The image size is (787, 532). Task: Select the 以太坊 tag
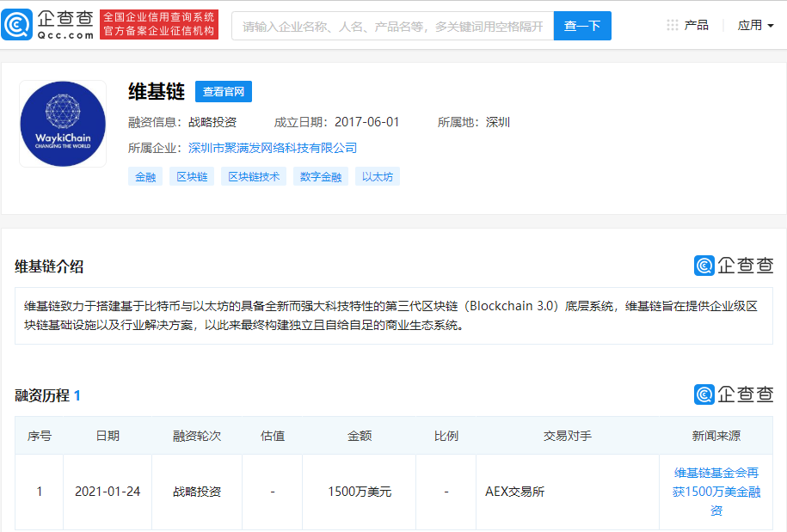(377, 176)
